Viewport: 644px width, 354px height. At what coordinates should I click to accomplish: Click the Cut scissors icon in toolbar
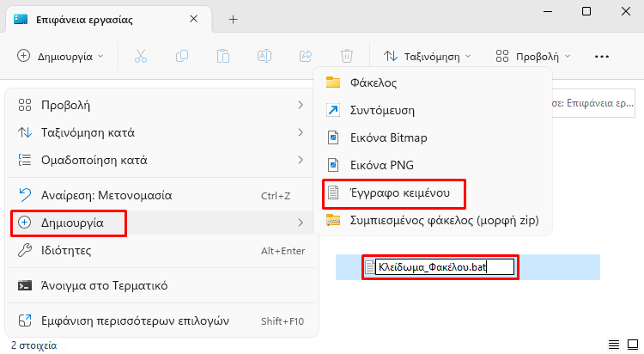click(x=141, y=56)
